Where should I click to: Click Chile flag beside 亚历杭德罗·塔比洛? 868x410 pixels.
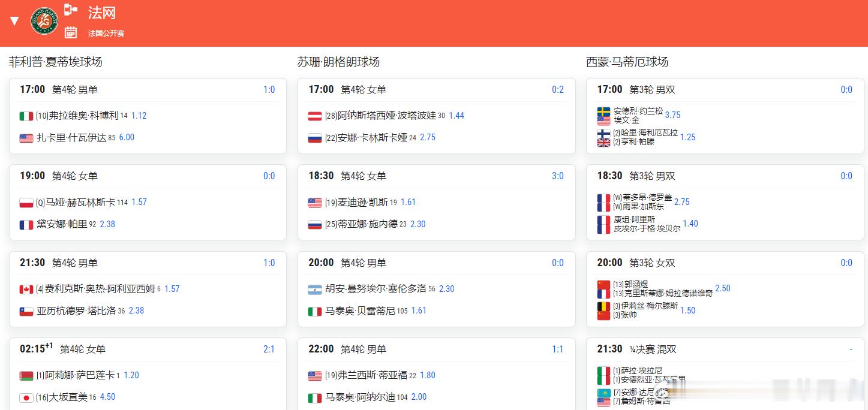point(26,311)
